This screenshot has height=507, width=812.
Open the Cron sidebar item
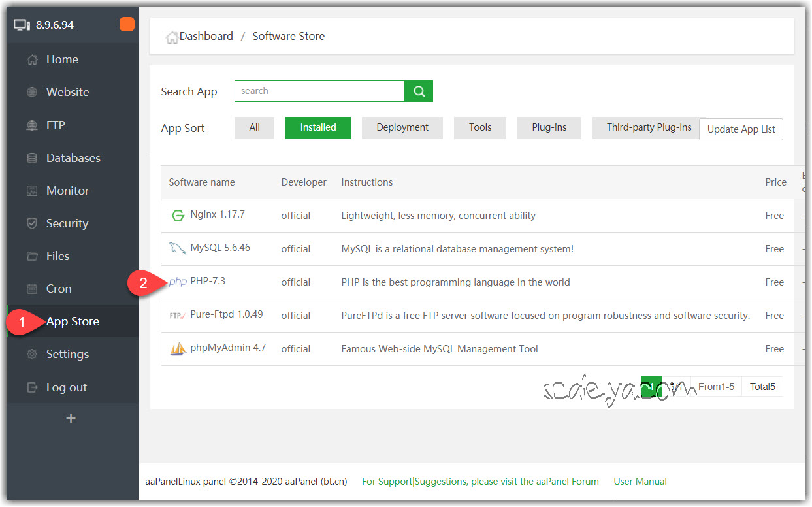[x=59, y=289]
